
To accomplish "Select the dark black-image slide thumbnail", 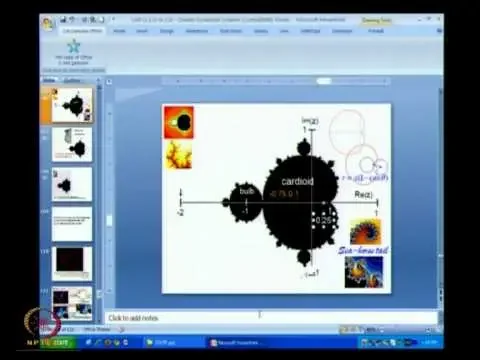I will tap(72, 263).
